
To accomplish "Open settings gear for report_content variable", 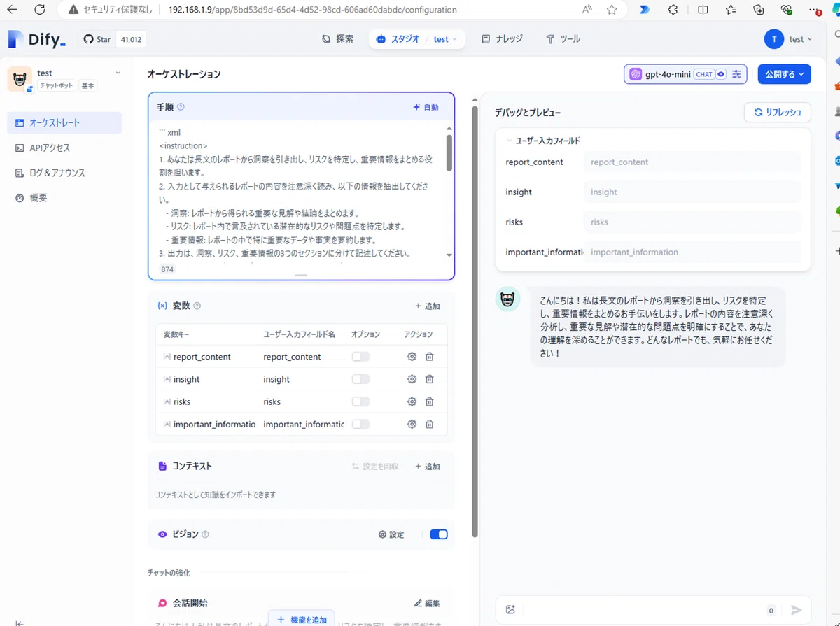I will coord(412,357).
